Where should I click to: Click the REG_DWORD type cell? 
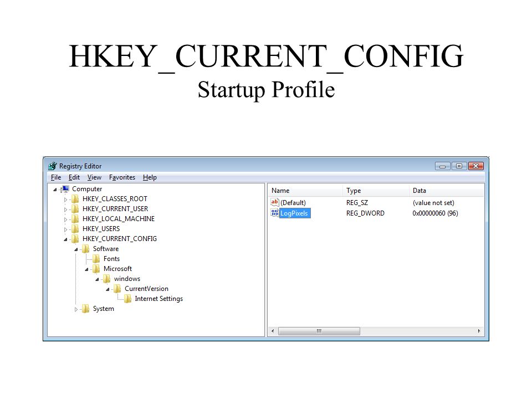tap(365, 213)
